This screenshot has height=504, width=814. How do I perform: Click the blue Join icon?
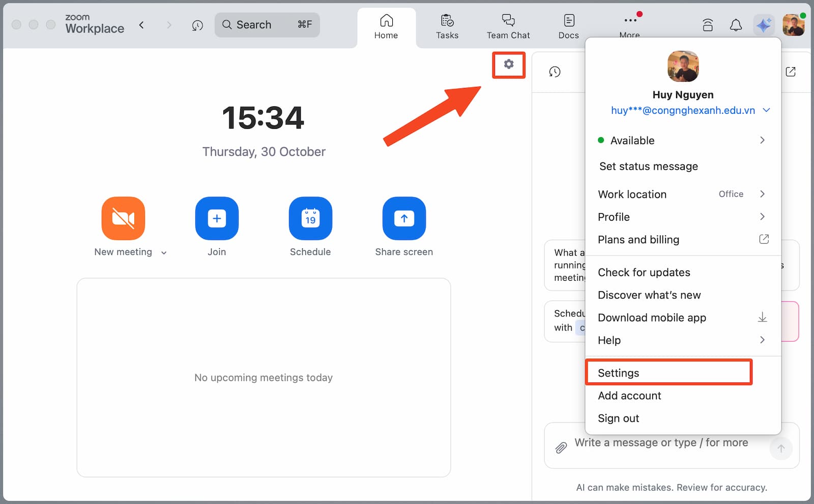[x=217, y=218]
